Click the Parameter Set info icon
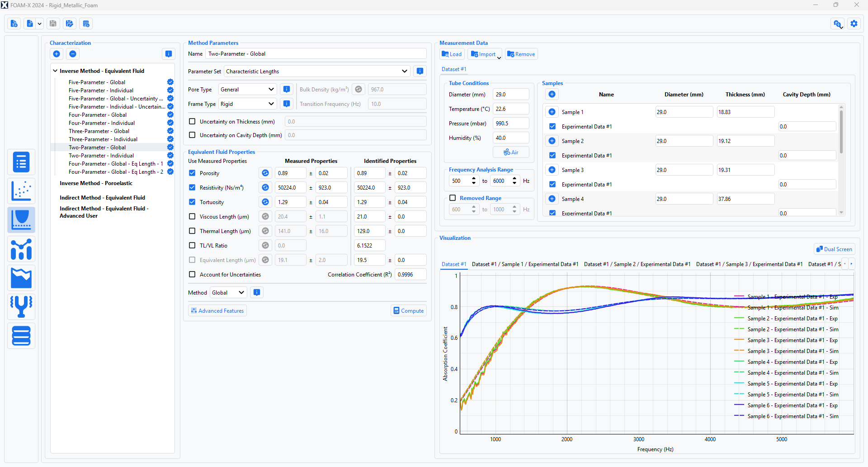 pos(420,71)
